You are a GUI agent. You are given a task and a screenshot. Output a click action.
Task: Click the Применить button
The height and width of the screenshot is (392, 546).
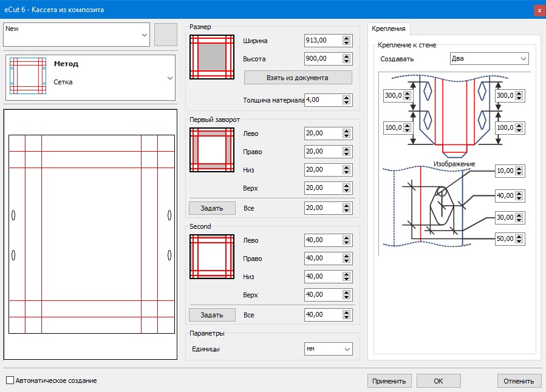(x=389, y=381)
